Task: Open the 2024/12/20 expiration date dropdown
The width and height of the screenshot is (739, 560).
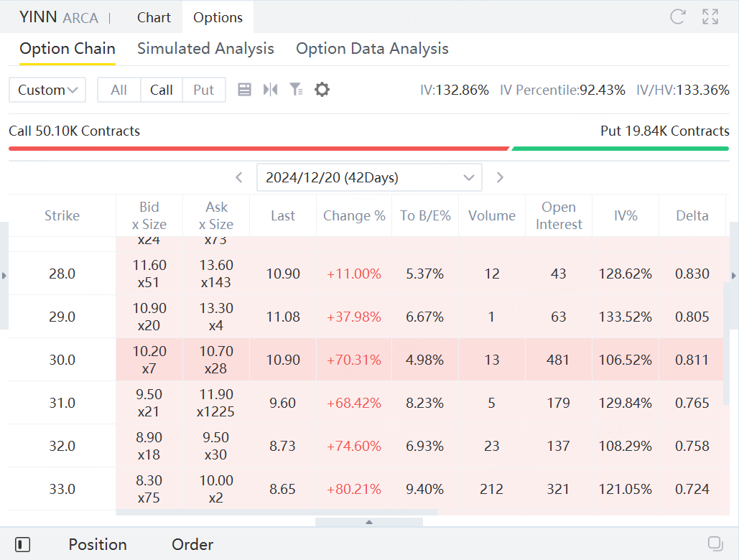Action: (x=369, y=177)
